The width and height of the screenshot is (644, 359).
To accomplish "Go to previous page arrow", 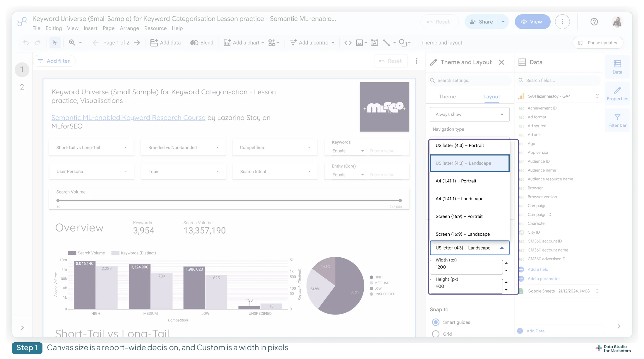I will pos(95,43).
